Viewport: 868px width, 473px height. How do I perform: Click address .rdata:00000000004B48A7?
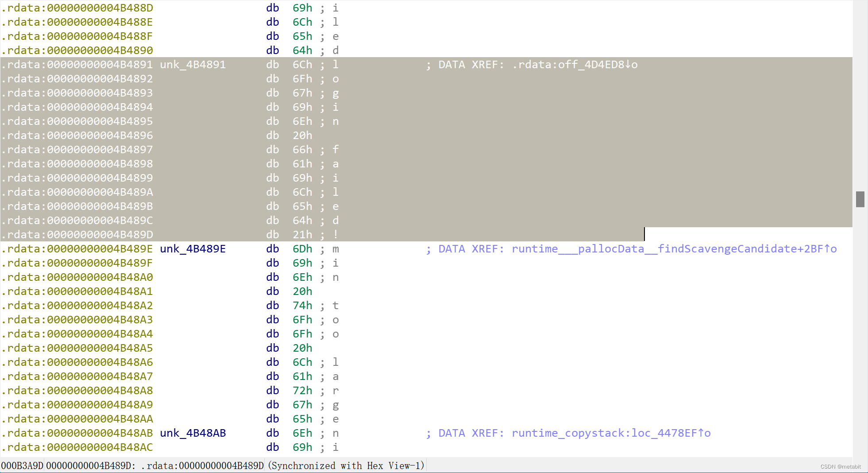(77, 376)
